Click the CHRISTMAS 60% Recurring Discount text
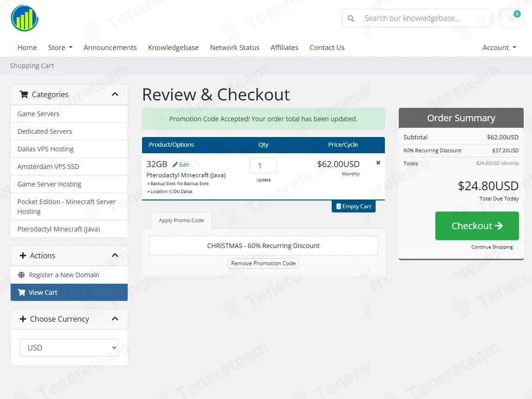The height and width of the screenshot is (399, 532). tap(263, 245)
